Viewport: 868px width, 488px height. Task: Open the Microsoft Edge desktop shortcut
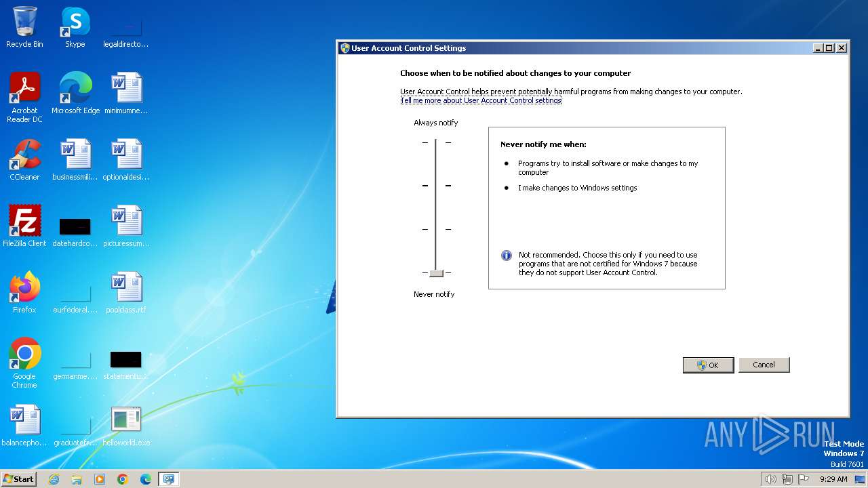coord(75,94)
